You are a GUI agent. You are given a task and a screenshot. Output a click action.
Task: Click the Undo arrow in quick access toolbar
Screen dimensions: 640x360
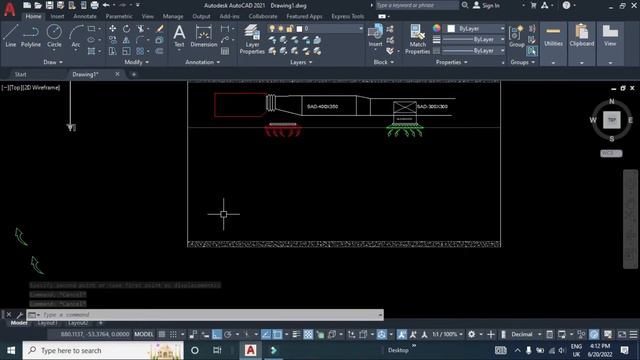pos(106,5)
